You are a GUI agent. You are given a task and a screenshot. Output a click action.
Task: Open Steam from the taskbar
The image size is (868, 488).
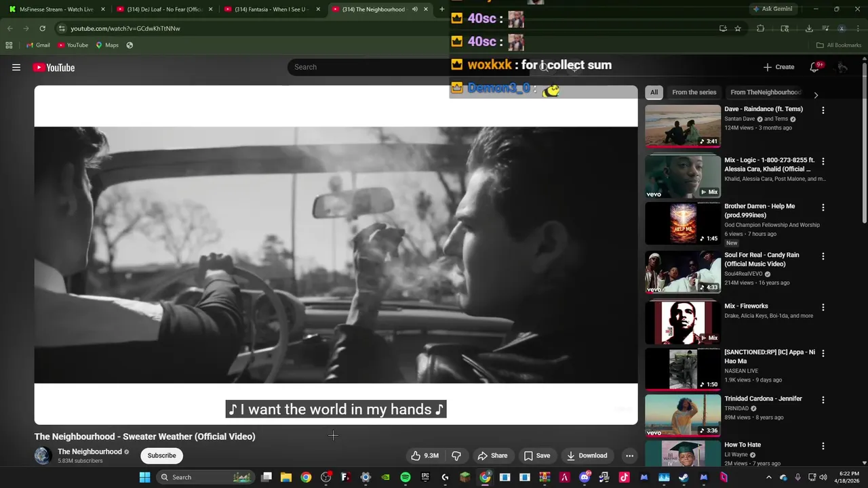[x=684, y=477]
